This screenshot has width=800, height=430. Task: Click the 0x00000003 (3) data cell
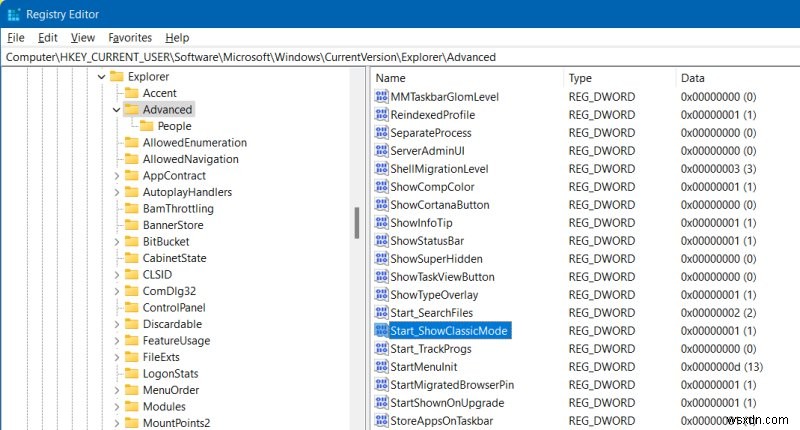[x=718, y=168]
